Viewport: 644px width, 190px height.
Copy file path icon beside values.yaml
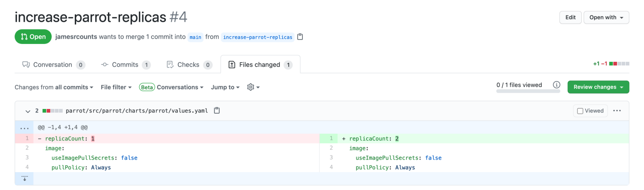[x=217, y=111]
